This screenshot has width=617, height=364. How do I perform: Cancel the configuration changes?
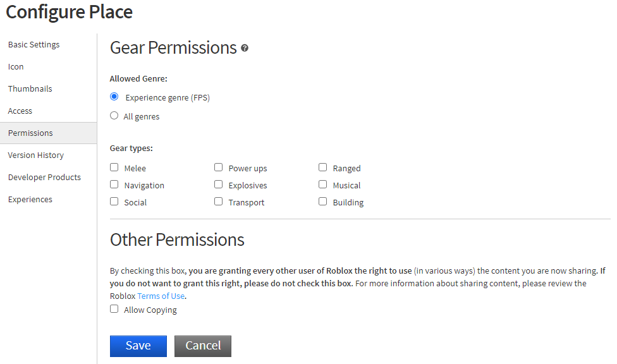point(203,346)
